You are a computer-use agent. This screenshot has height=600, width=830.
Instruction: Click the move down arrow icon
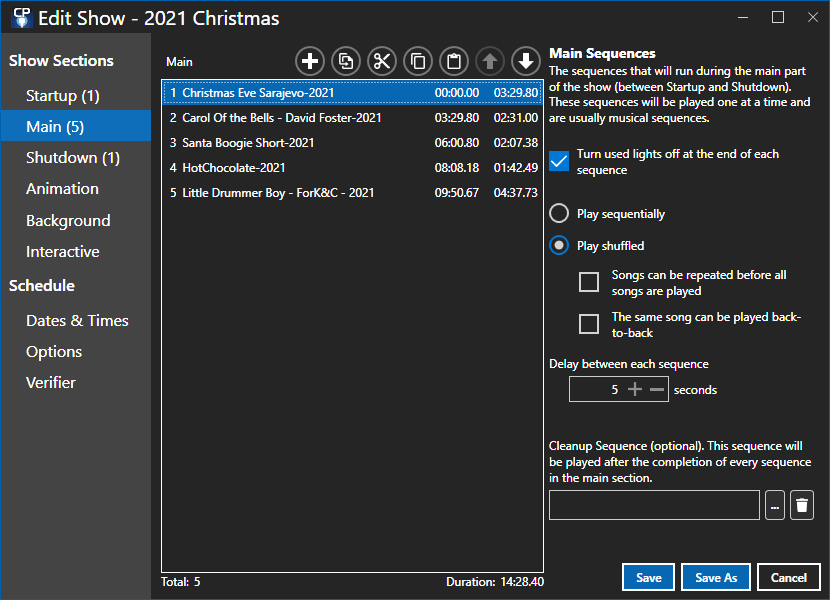click(x=526, y=61)
